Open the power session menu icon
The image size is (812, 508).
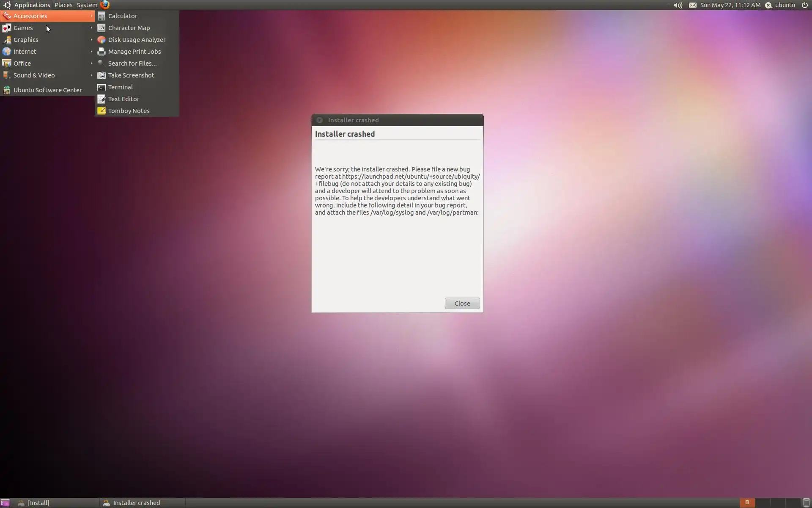[x=804, y=5]
